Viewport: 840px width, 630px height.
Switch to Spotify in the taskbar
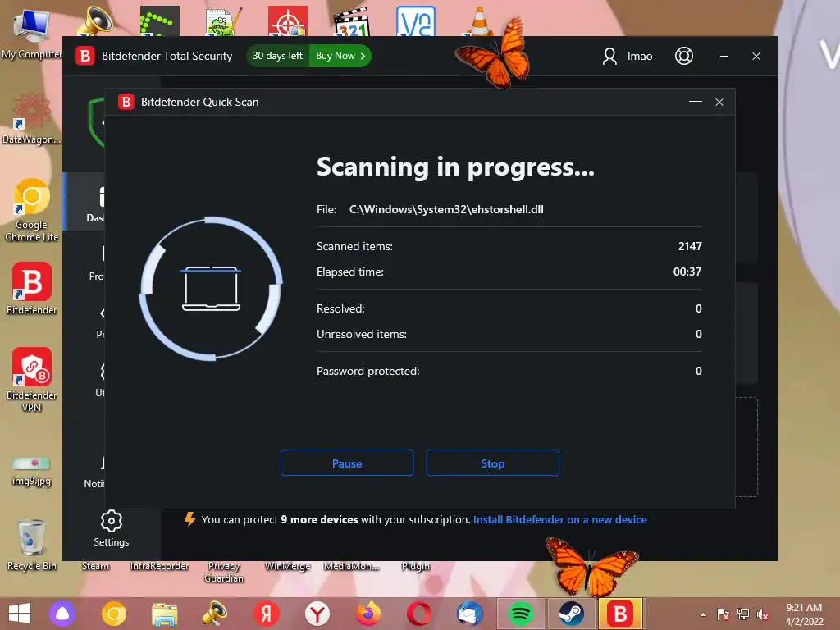[521, 614]
